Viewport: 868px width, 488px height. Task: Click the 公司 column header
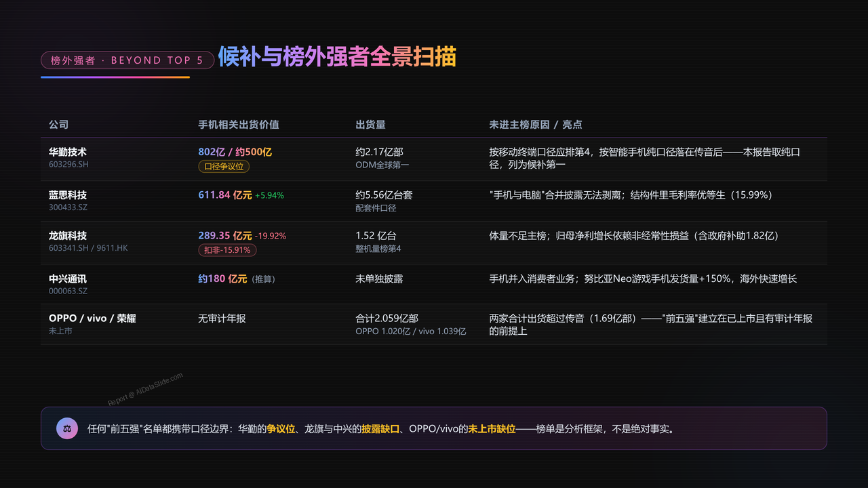[59, 125]
